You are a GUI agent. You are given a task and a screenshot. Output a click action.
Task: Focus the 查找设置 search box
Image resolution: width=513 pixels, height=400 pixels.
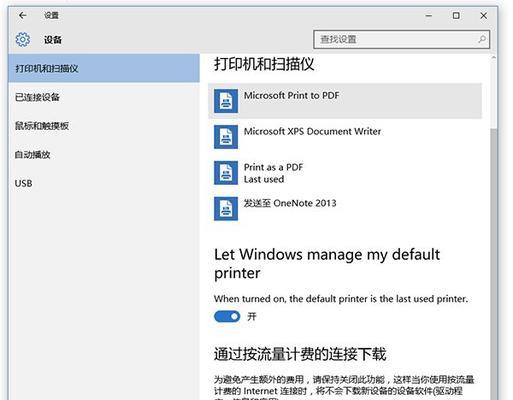click(401, 39)
